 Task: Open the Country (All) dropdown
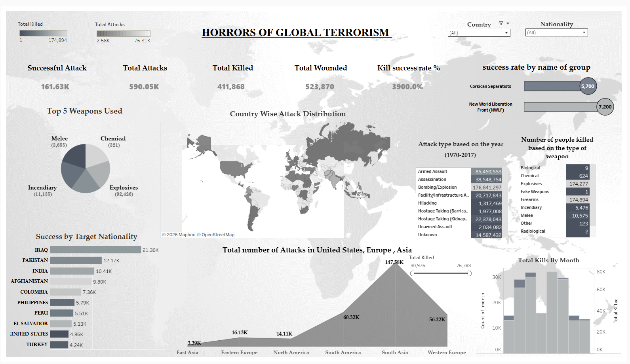479,33
